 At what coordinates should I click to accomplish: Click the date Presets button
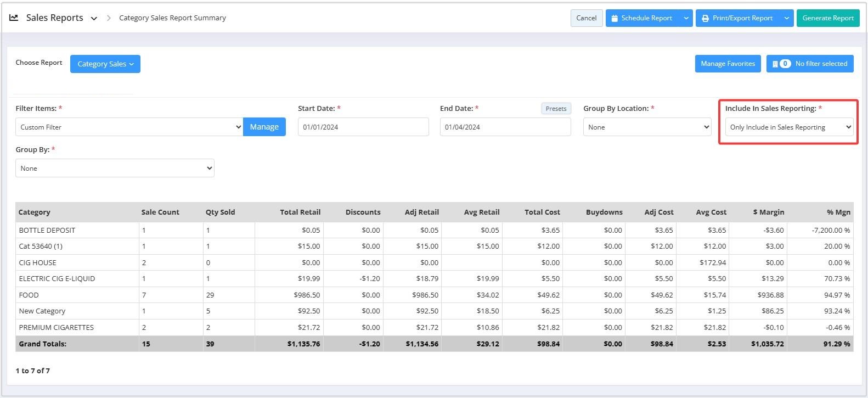pyautogui.click(x=556, y=109)
